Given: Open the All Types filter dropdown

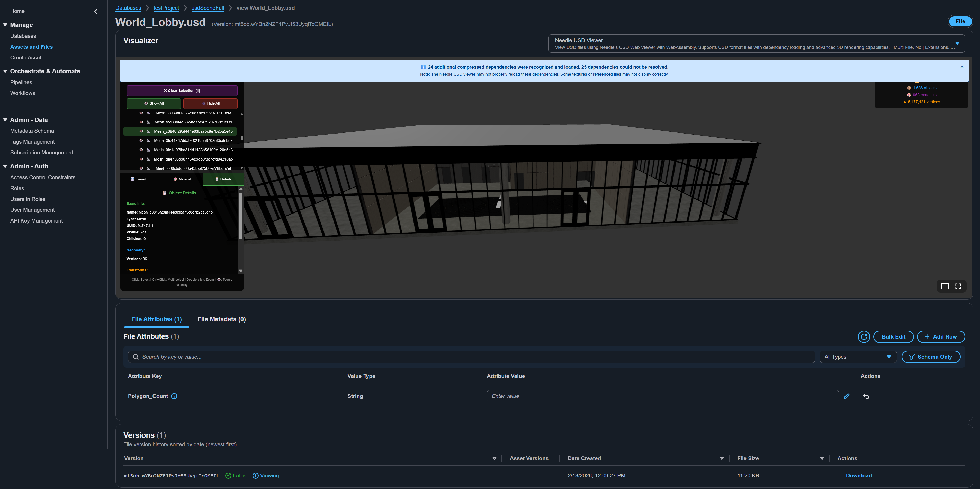Looking at the screenshot, I should click(858, 357).
